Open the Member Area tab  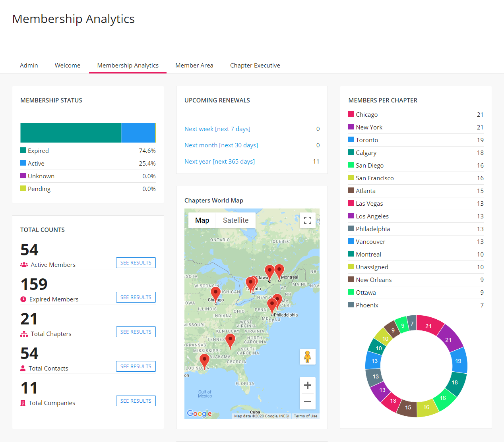194,66
